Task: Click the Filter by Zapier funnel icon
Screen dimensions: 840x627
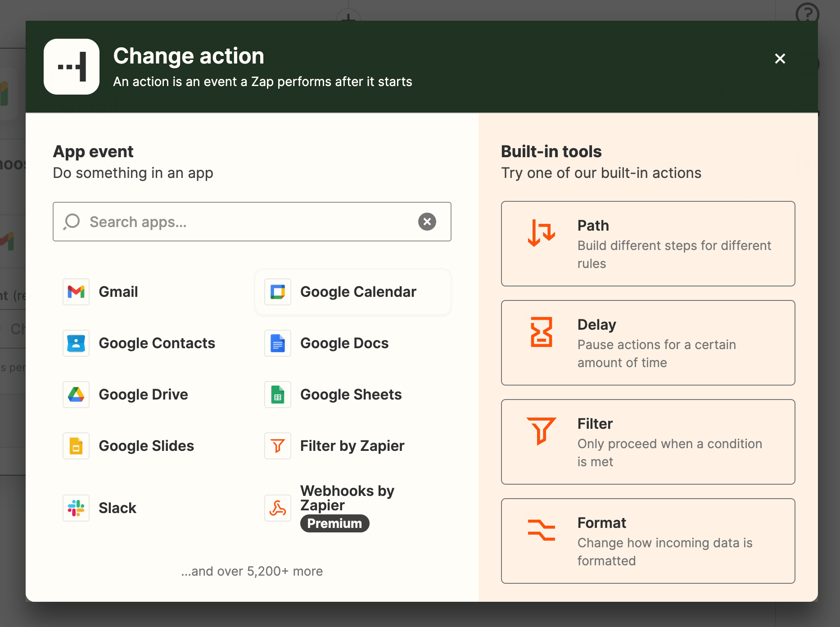Action: pyautogui.click(x=278, y=446)
